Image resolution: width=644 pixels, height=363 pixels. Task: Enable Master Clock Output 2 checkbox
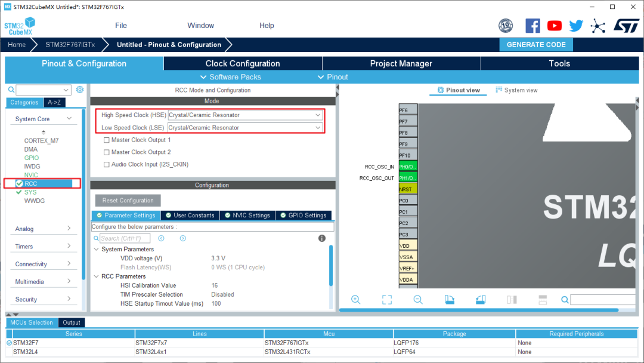106,152
